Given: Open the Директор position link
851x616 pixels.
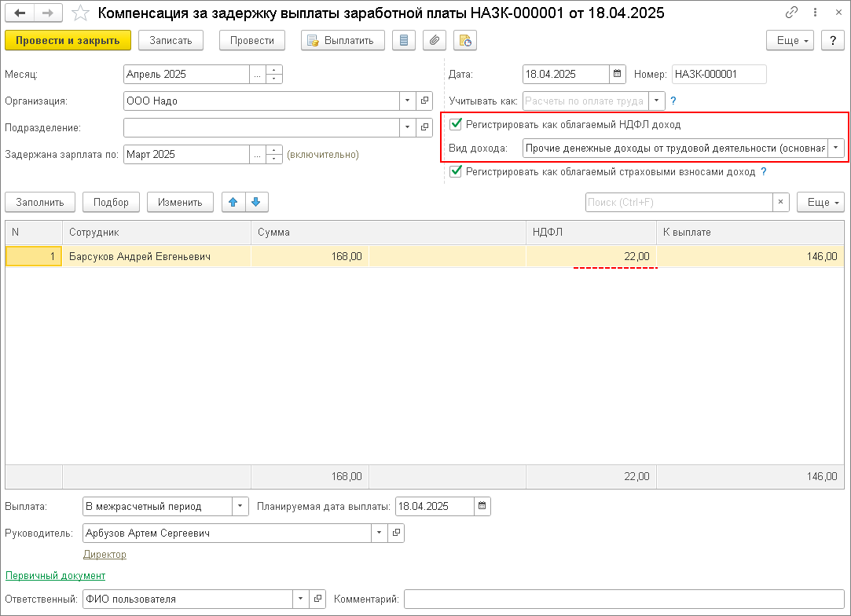Looking at the screenshot, I should pyautogui.click(x=105, y=554).
